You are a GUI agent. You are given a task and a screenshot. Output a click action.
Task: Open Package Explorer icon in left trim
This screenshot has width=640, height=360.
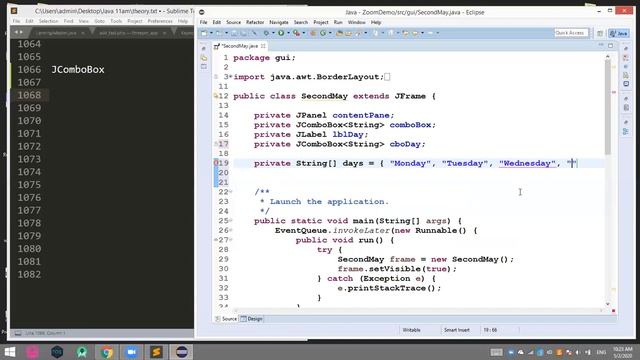click(204, 58)
